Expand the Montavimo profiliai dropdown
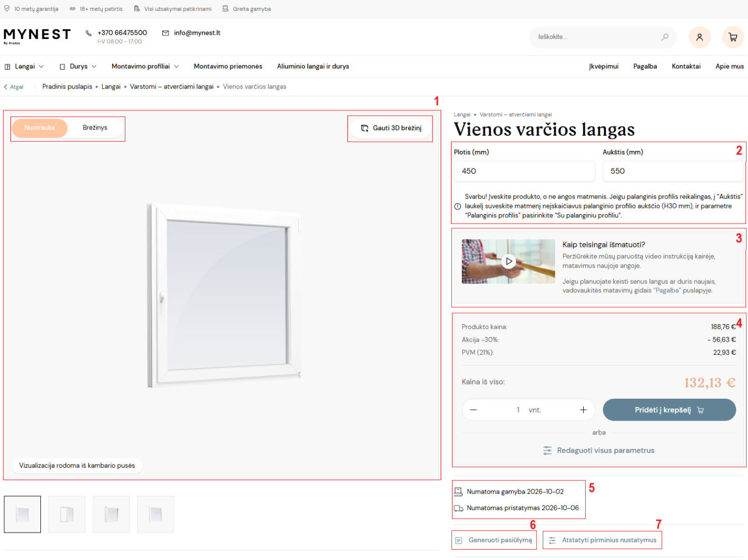 pyautogui.click(x=145, y=66)
